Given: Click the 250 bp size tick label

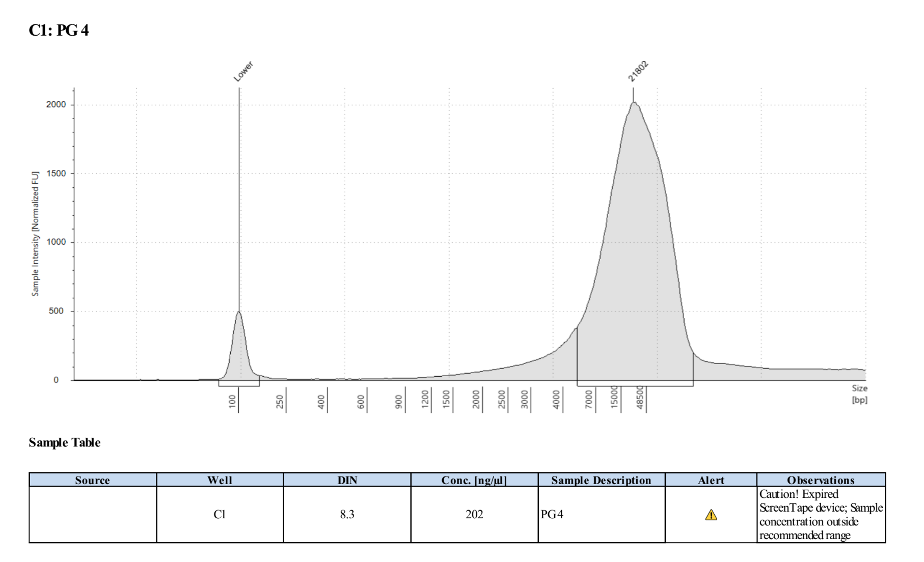Looking at the screenshot, I should 280,401.
